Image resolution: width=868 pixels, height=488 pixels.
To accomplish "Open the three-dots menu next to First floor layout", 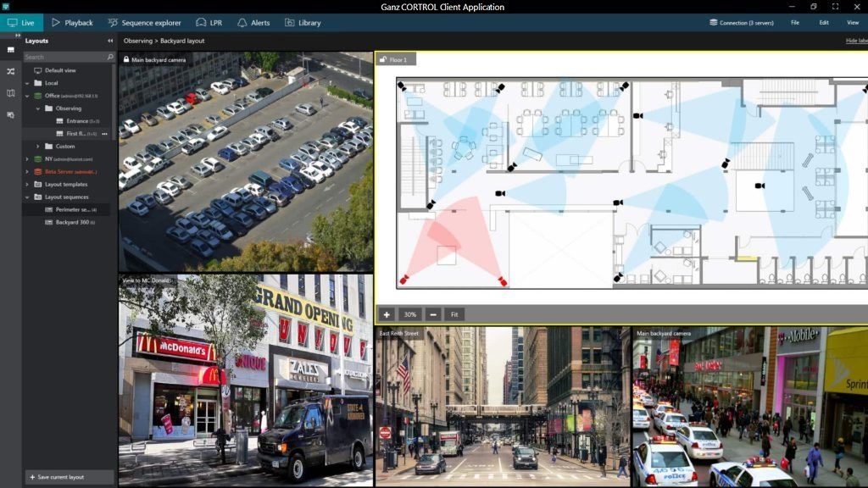I will [x=105, y=134].
